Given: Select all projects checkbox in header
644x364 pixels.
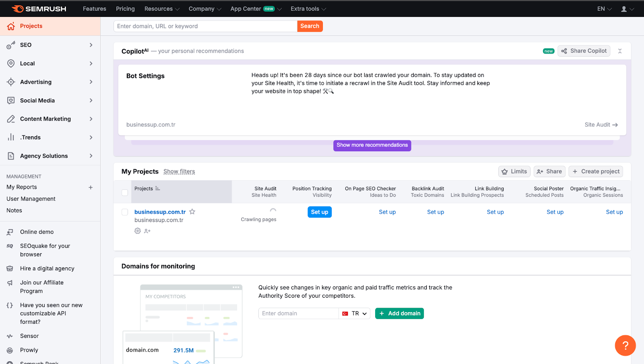Looking at the screenshot, I should point(125,193).
